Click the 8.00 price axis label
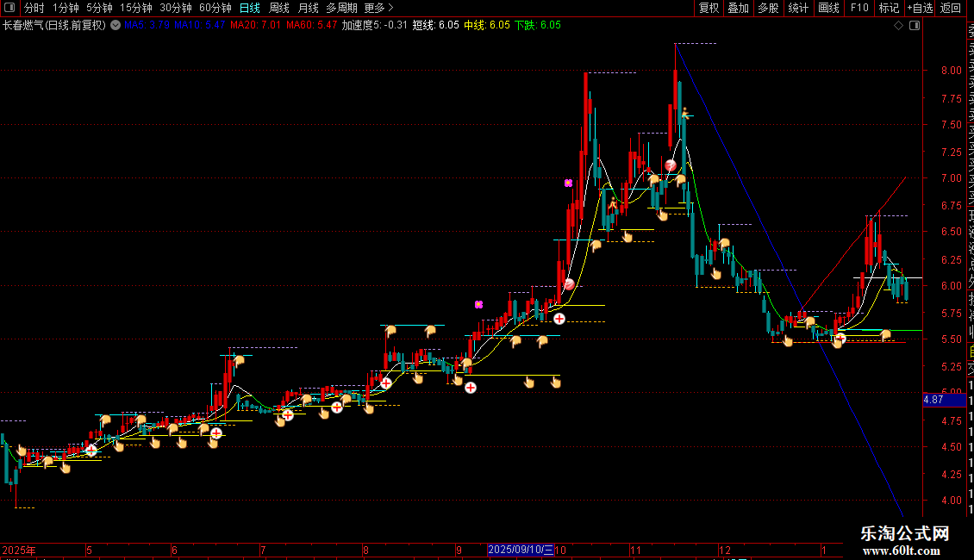Image resolution: width=974 pixels, height=560 pixels. coord(952,71)
